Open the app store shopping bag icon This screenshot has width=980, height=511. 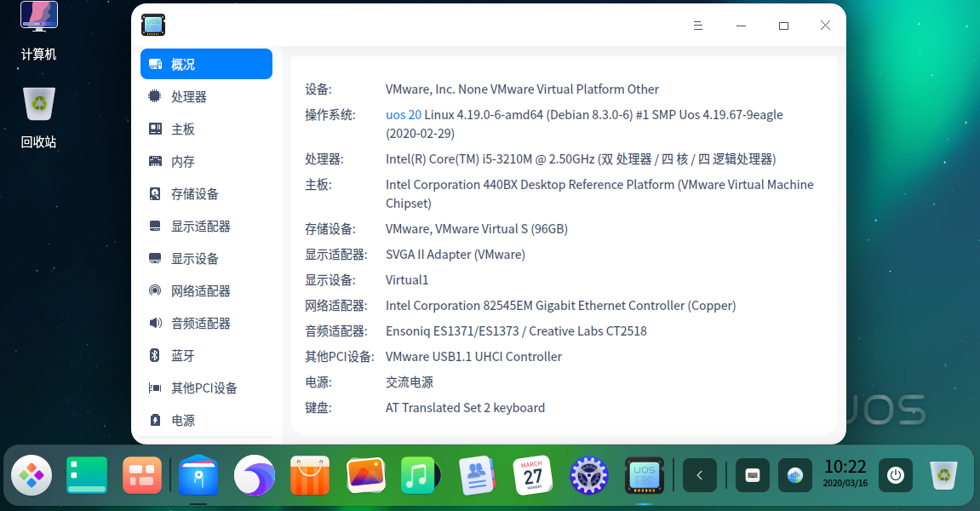(310, 475)
